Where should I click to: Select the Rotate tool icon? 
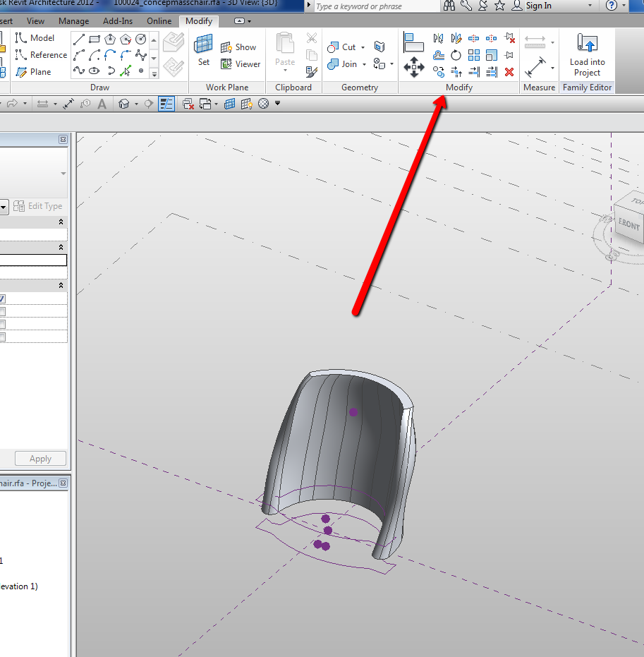tap(456, 55)
